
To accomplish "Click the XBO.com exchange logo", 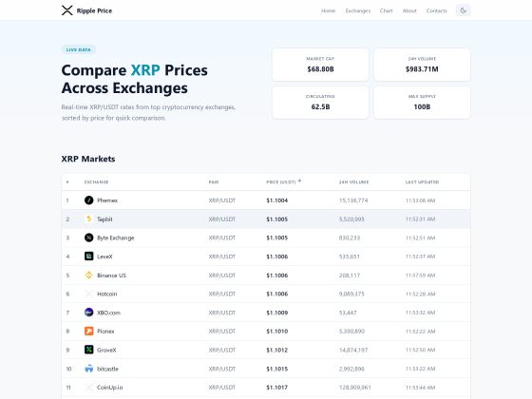I will (x=89, y=313).
